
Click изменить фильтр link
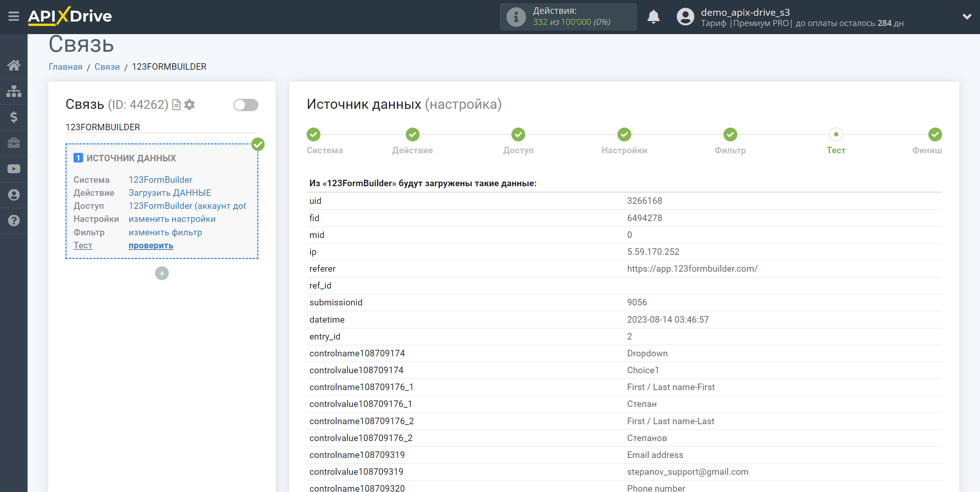165,232
